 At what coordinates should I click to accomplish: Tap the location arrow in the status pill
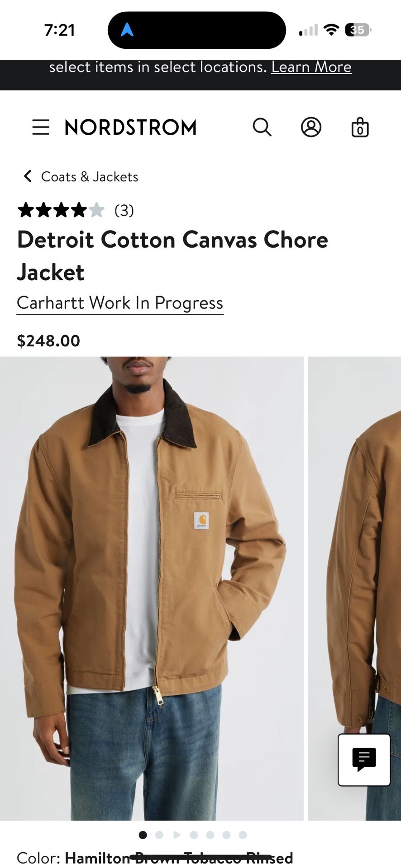pos(127,30)
